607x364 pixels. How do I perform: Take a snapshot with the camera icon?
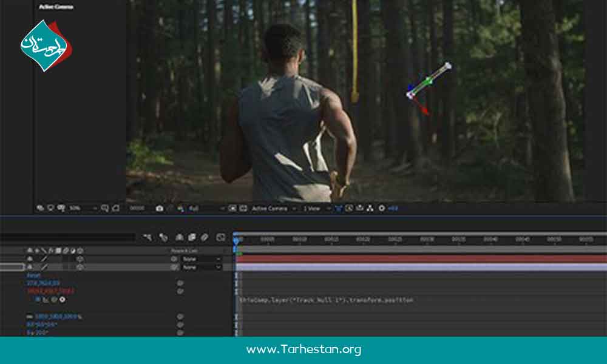[159, 208]
